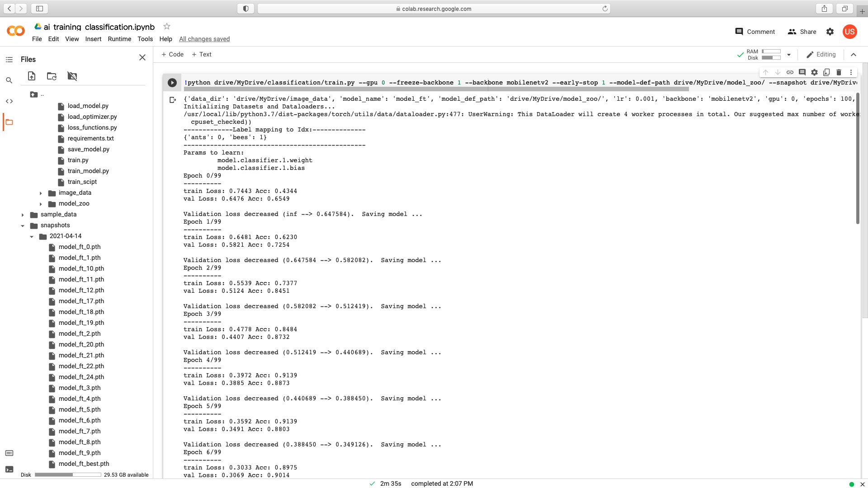The height and width of the screenshot is (488, 868).
Task: Clear cell output using output icon
Action: (173, 100)
